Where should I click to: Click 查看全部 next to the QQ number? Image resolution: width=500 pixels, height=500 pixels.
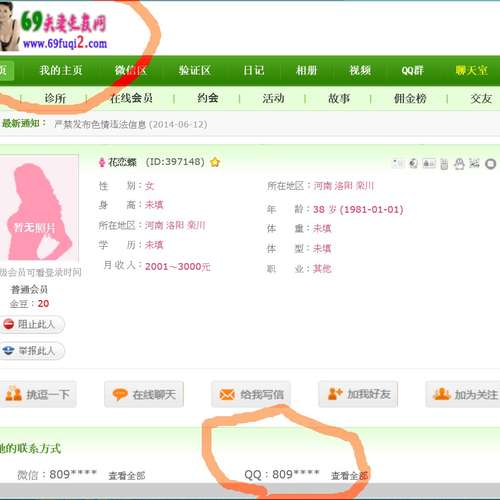pos(349,476)
